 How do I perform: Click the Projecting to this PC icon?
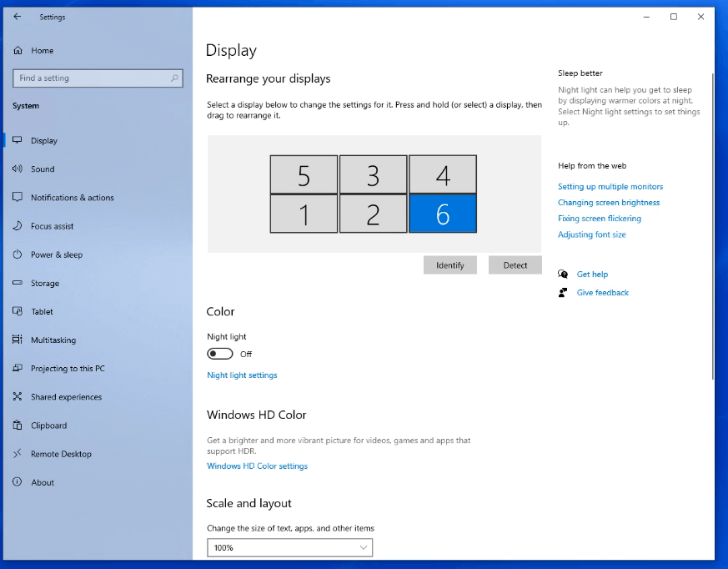click(18, 368)
